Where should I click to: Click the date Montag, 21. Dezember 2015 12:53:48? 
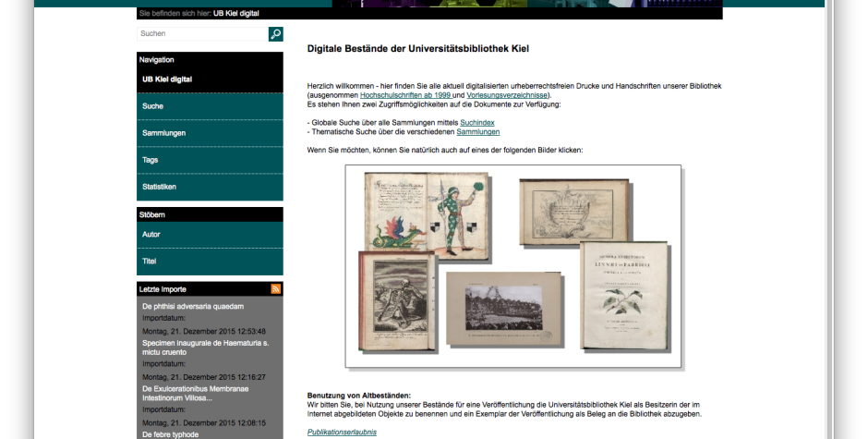click(x=204, y=332)
